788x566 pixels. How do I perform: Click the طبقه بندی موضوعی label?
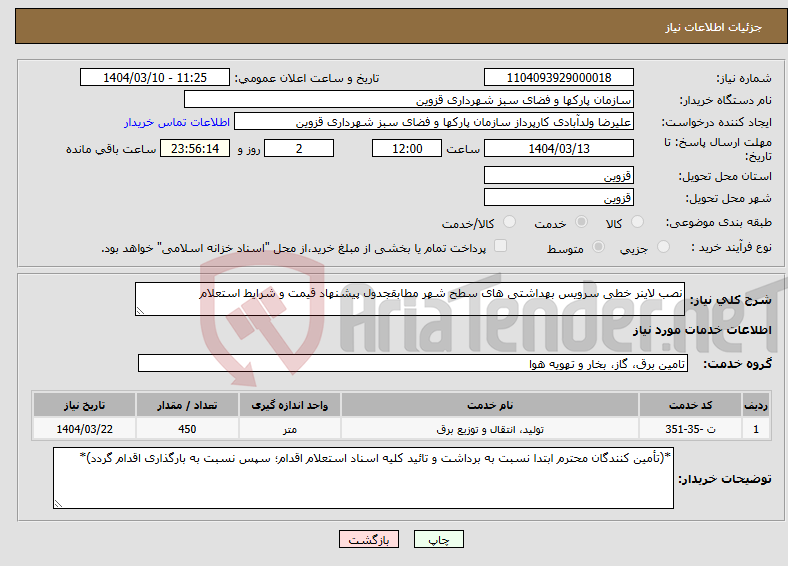point(719,222)
